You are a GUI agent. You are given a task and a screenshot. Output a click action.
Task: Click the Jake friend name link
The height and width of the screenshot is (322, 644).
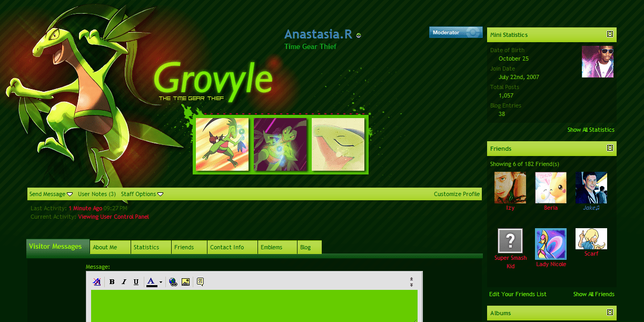pos(591,208)
